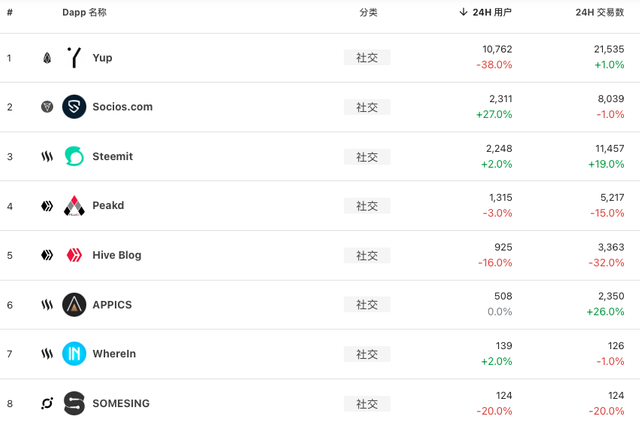Click the 社交 category tag for Yup
640x424 pixels.
click(x=367, y=58)
